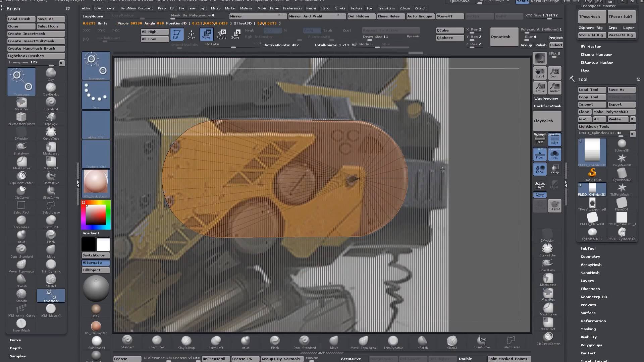Expand the Deformation section

pyautogui.click(x=593, y=321)
